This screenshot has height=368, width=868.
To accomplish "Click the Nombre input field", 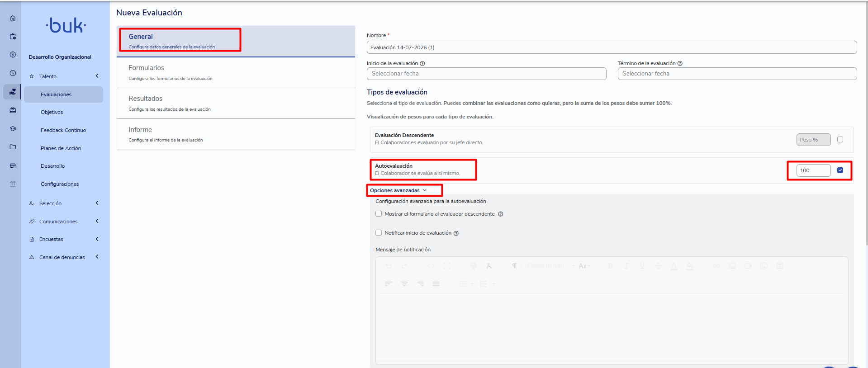I will (x=612, y=47).
